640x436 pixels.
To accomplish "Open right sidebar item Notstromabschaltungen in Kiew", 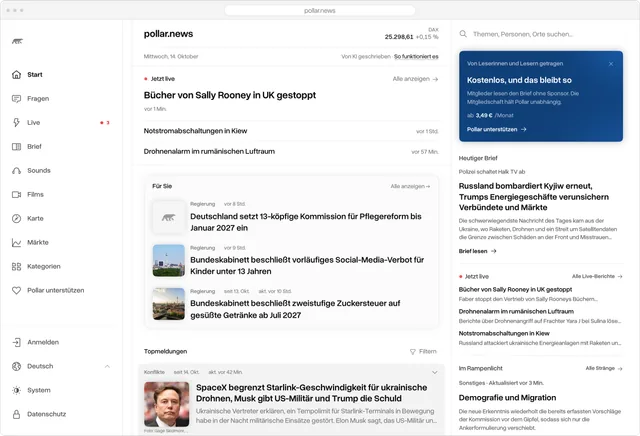I will tap(504, 334).
